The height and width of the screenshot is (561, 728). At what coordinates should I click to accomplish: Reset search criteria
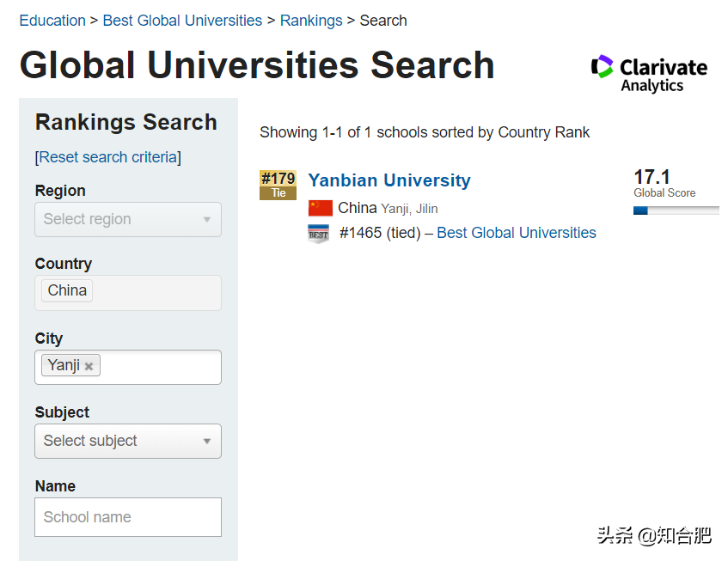[x=107, y=157]
